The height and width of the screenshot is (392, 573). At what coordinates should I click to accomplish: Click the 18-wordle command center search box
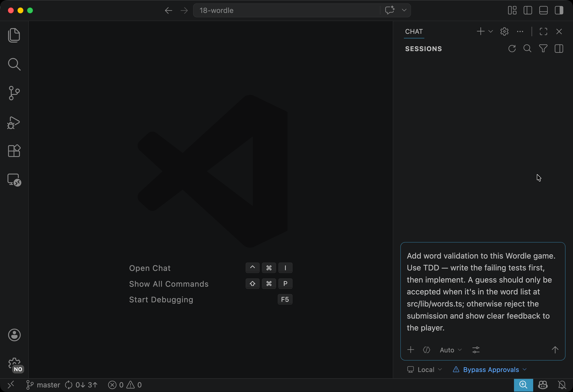(286, 10)
